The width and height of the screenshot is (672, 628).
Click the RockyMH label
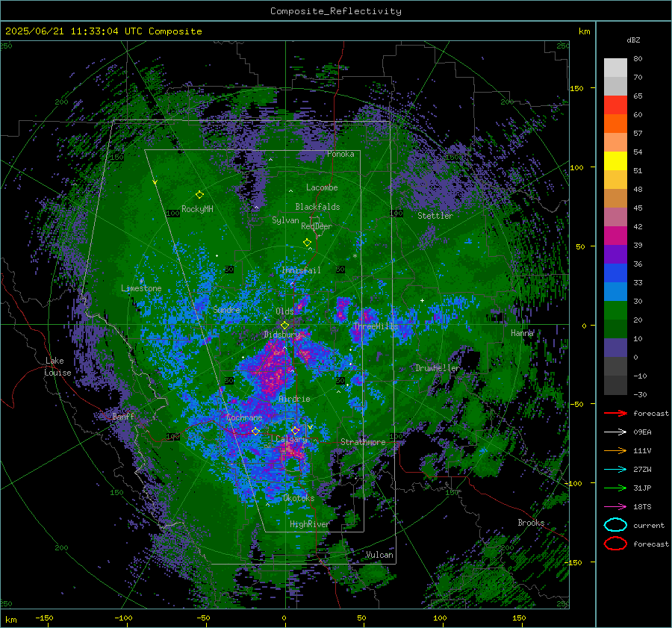pos(197,209)
